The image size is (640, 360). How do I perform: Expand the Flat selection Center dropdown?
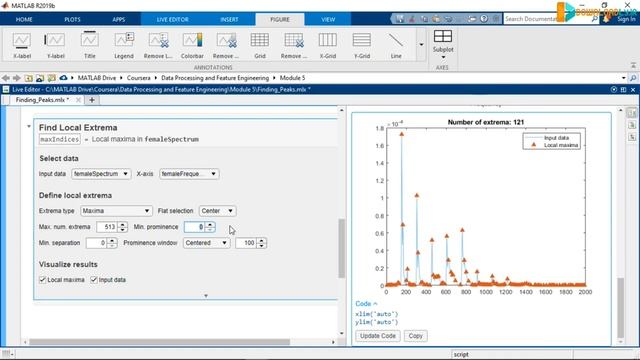pyautogui.click(x=217, y=211)
